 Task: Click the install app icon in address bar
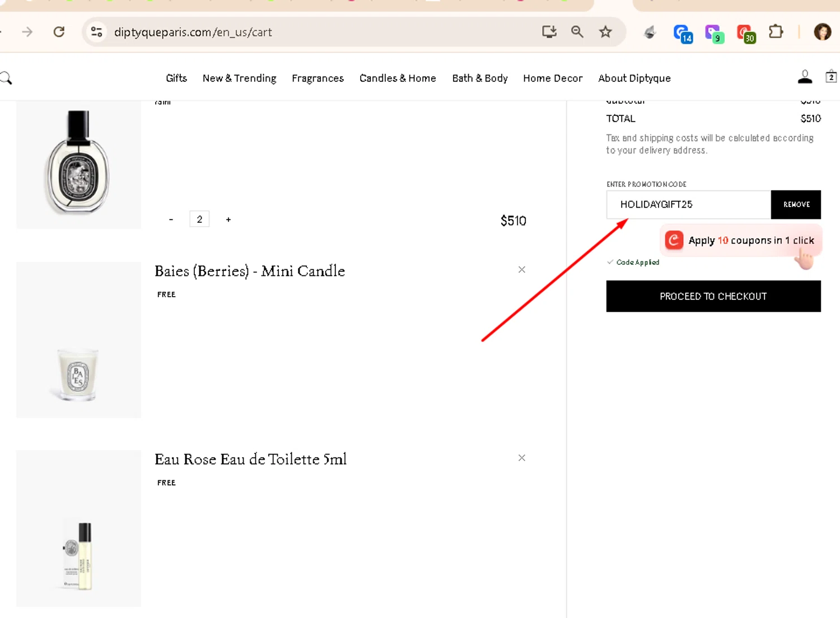point(549,32)
